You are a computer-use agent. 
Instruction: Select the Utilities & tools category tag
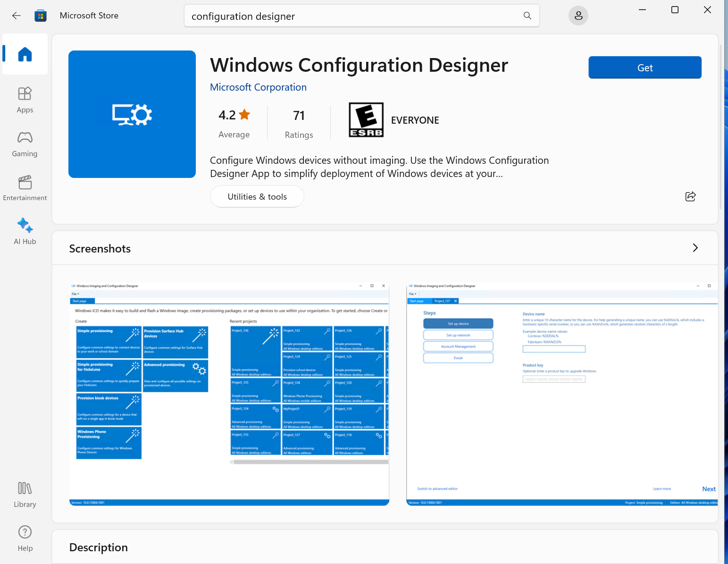tap(257, 197)
